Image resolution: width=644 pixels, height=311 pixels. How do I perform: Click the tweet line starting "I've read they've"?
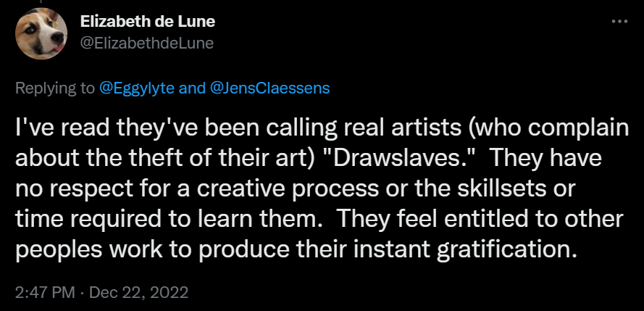click(322, 129)
